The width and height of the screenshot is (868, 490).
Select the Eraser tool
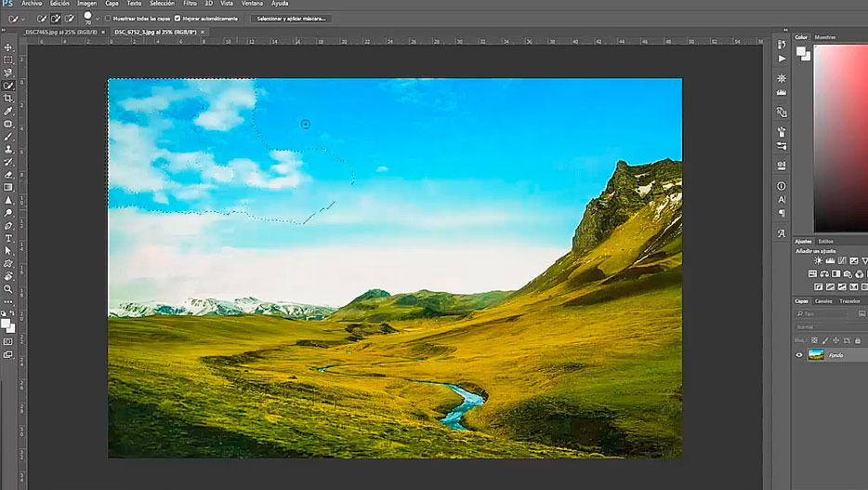click(8, 174)
